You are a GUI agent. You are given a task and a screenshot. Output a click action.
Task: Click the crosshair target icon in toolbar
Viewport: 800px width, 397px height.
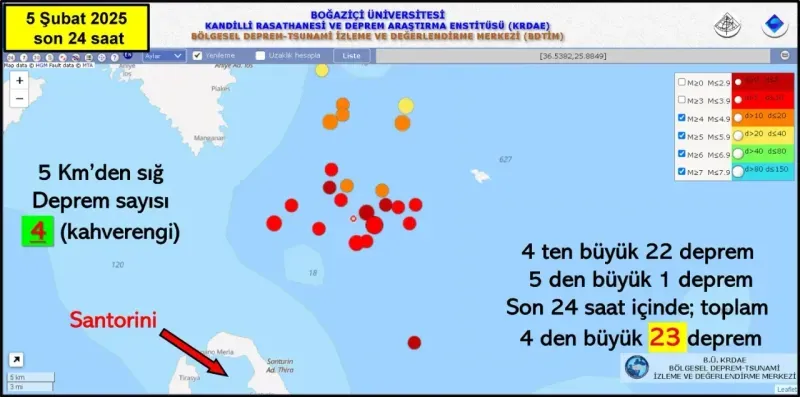102,58
